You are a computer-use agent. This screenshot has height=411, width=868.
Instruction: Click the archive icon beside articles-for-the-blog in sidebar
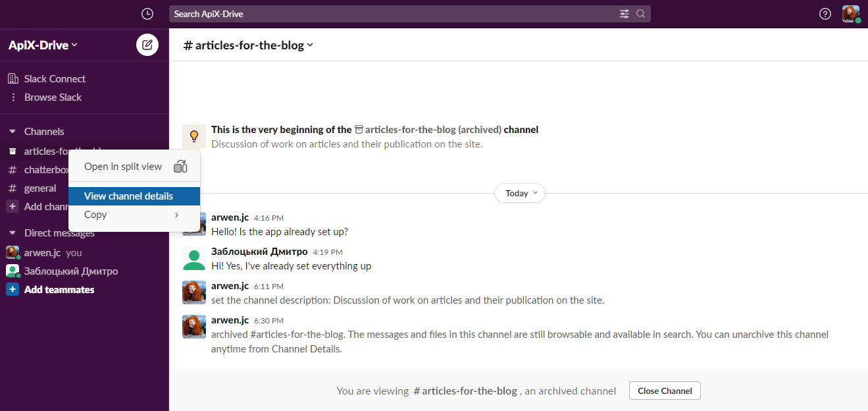[x=13, y=151]
